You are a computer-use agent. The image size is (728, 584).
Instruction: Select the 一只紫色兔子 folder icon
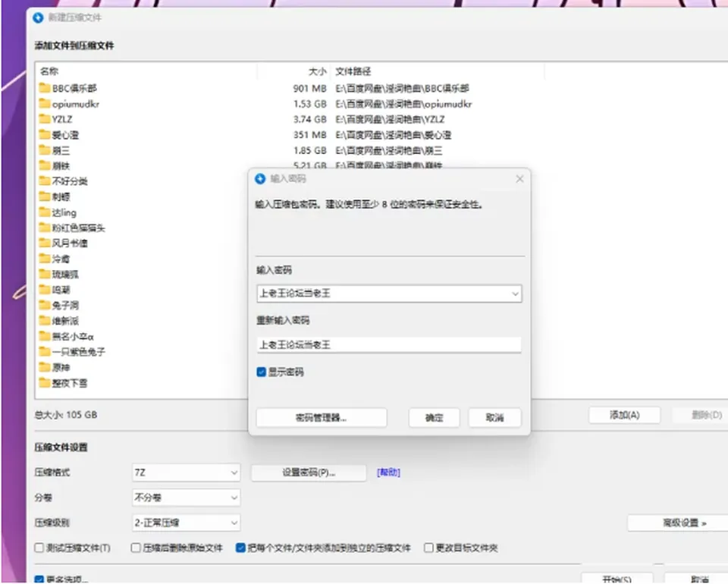[45, 351]
